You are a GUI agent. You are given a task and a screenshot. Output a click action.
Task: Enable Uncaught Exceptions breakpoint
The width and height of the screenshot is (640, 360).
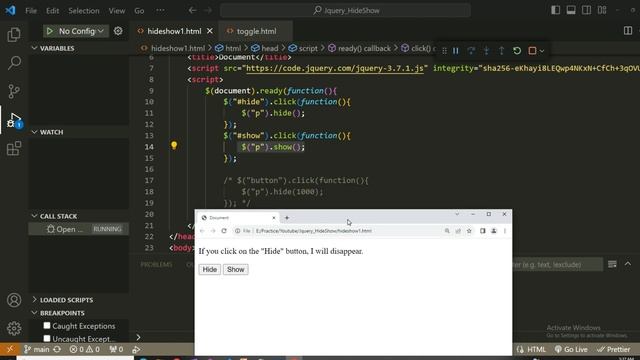coord(47,338)
